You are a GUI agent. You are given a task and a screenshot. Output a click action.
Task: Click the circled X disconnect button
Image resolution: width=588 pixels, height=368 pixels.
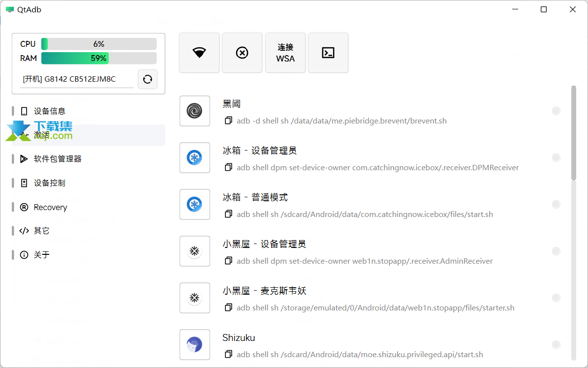(x=242, y=53)
